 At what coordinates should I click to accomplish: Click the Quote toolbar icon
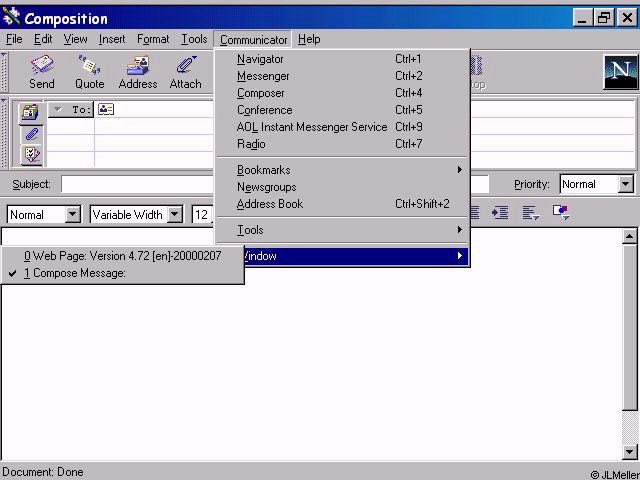click(x=89, y=72)
